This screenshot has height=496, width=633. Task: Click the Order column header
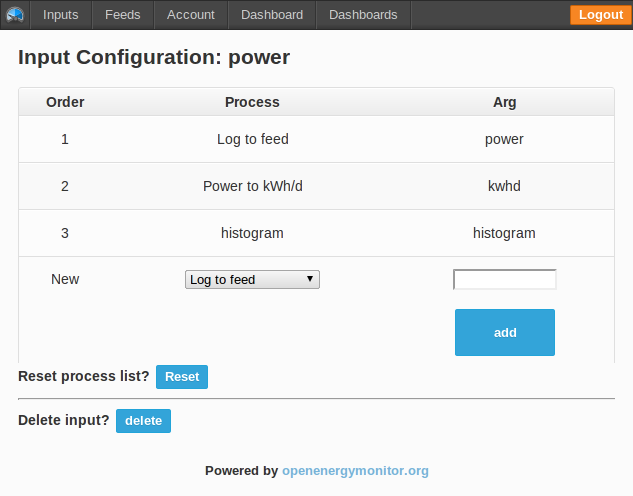tap(65, 102)
